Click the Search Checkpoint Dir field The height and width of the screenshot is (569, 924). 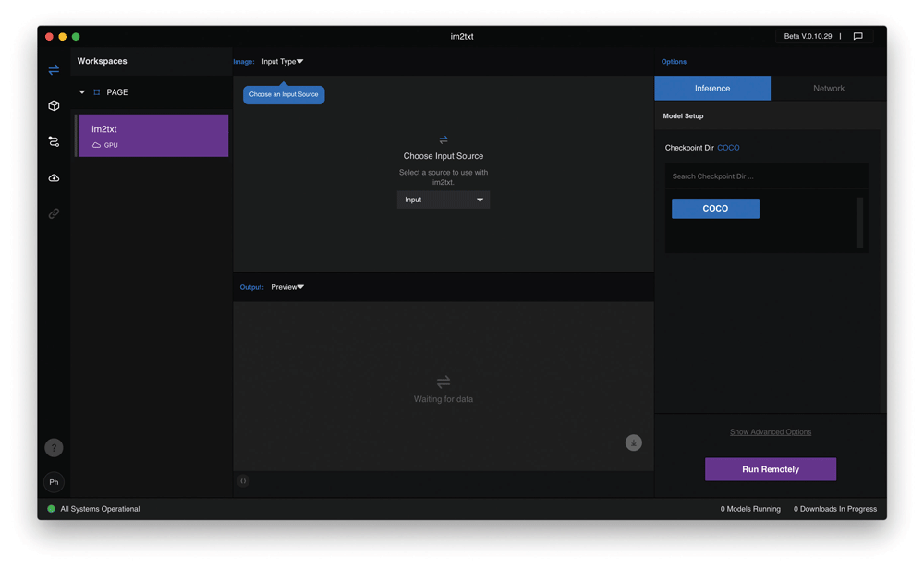click(x=765, y=176)
